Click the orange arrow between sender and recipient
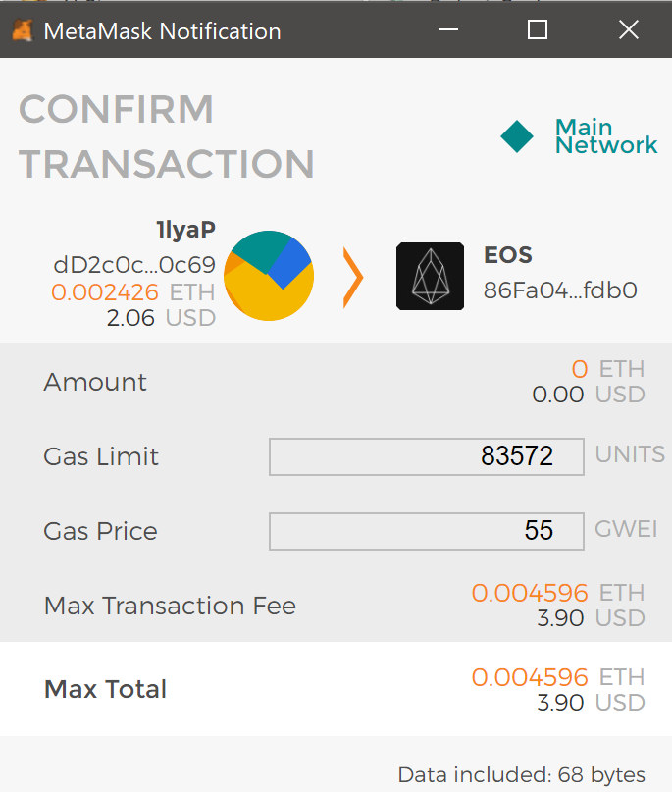Screen dimensions: 672x792 tap(353, 278)
